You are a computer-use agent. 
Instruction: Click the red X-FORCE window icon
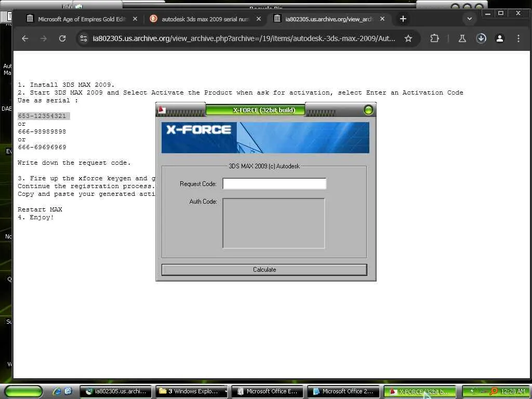(x=162, y=110)
